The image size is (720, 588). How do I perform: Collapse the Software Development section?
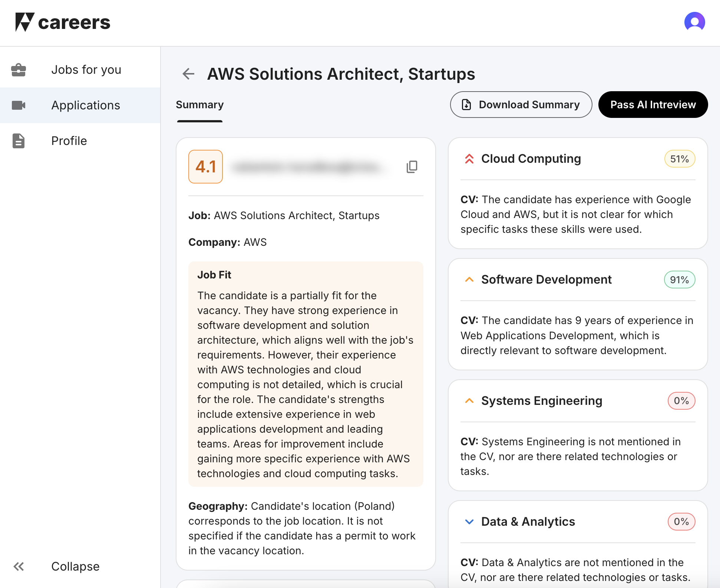click(x=469, y=280)
